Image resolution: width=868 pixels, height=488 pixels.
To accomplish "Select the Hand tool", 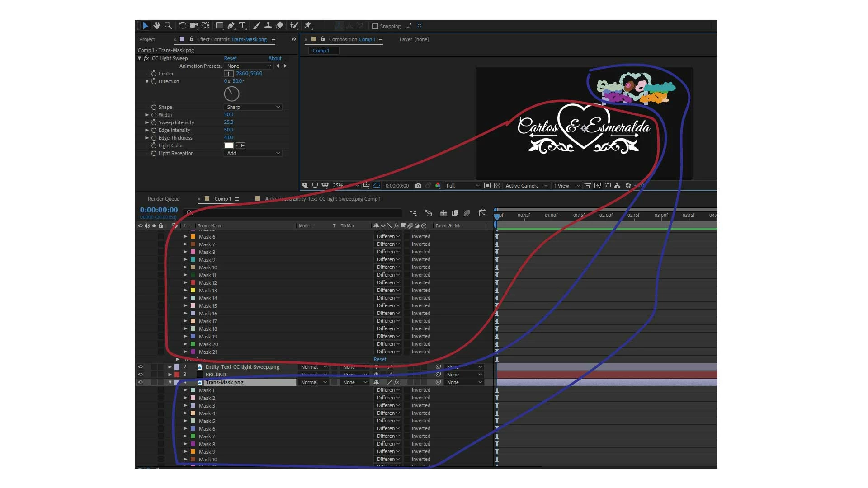I will pyautogui.click(x=156, y=26).
